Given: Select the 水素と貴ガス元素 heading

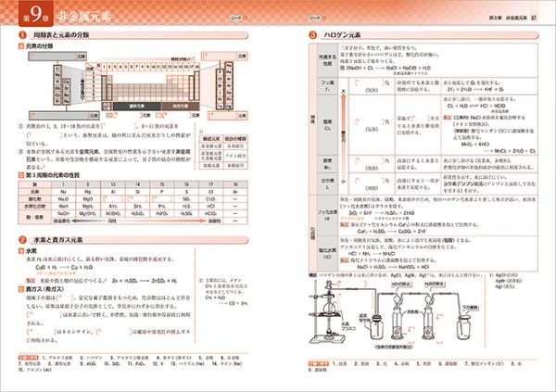Looking at the screenshot, I should coord(57,240).
